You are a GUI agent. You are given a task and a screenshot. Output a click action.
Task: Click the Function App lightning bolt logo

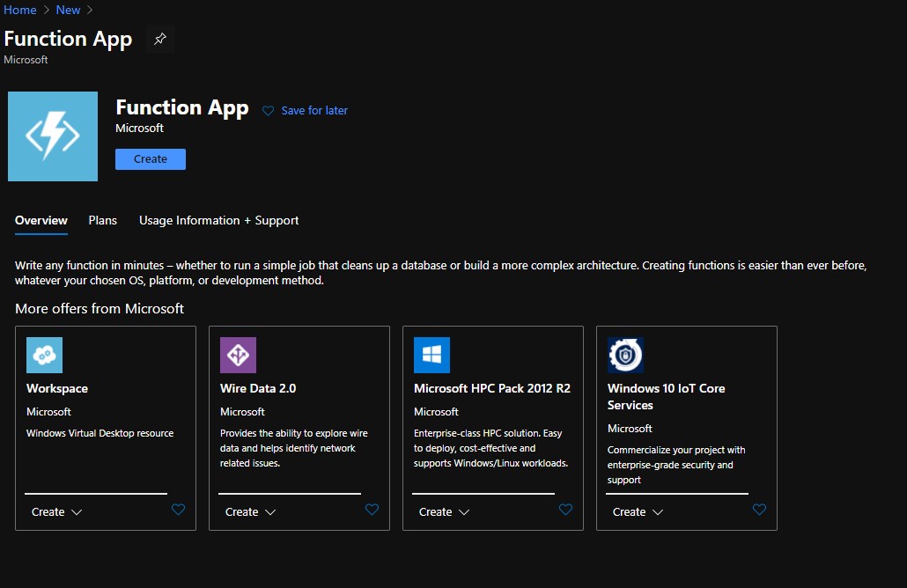coord(53,136)
